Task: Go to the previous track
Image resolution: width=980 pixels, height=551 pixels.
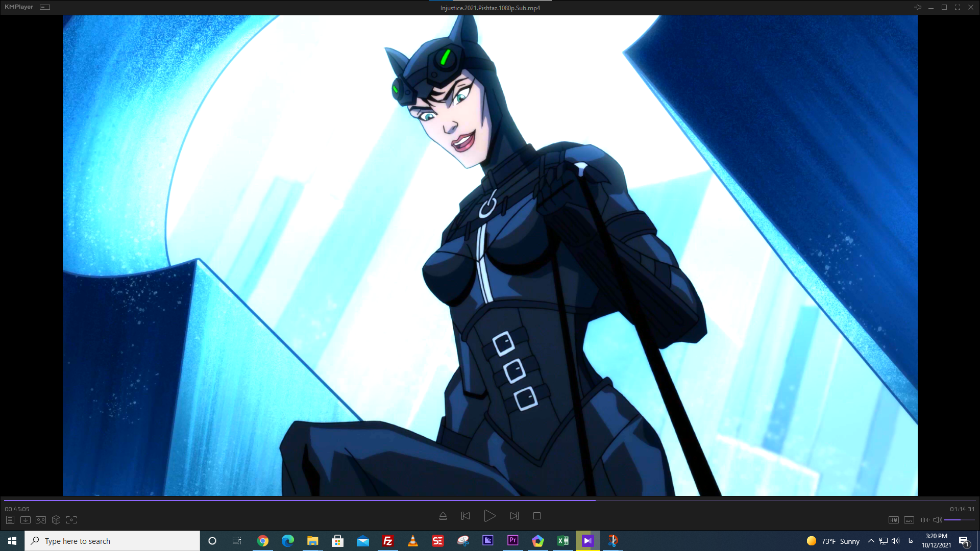Action: pyautogui.click(x=465, y=516)
